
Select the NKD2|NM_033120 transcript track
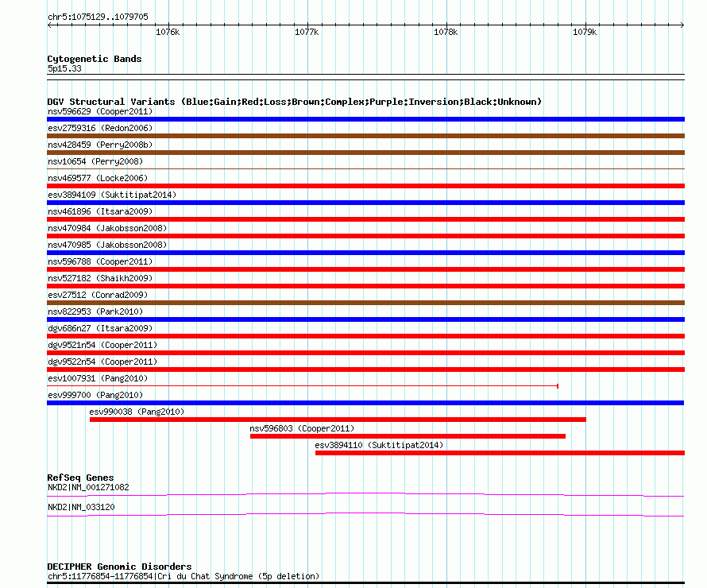pos(365,514)
